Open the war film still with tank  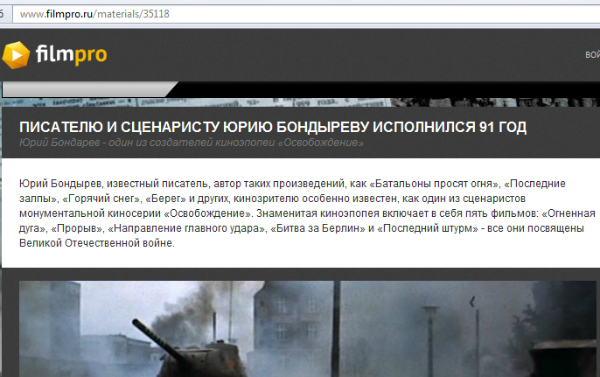pyautogui.click(x=308, y=329)
